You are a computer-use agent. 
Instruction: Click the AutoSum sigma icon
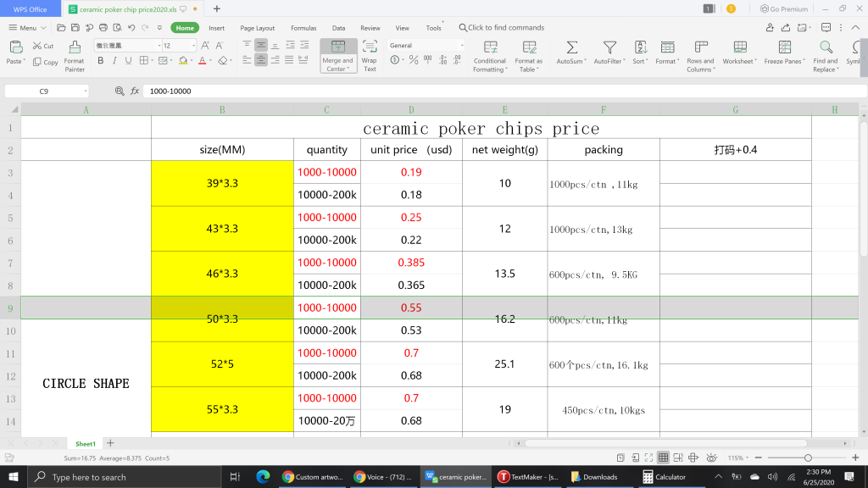point(572,47)
